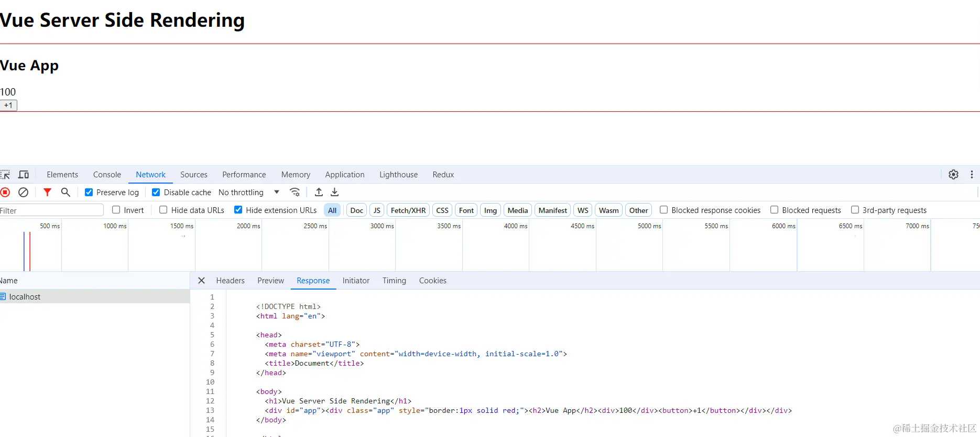Clear the network log

tap(23, 193)
